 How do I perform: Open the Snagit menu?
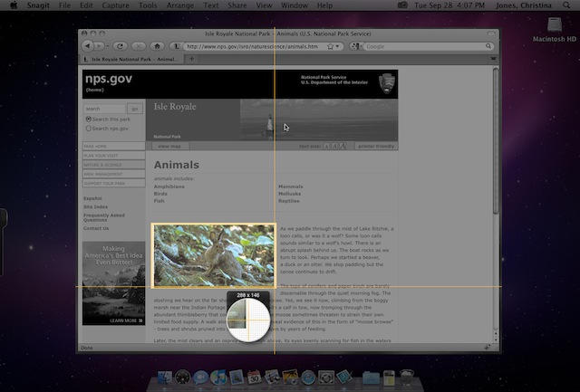coord(38,5)
